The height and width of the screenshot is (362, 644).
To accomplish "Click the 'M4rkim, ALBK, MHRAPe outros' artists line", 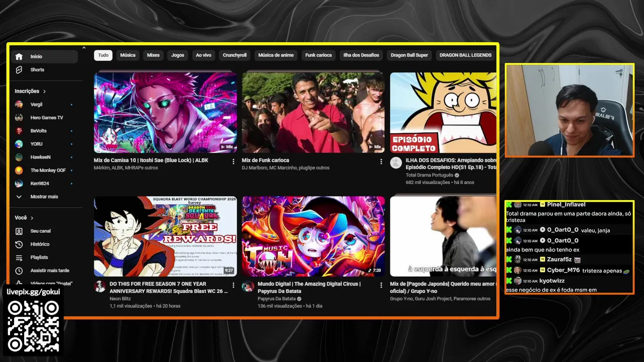I will pyautogui.click(x=126, y=168).
